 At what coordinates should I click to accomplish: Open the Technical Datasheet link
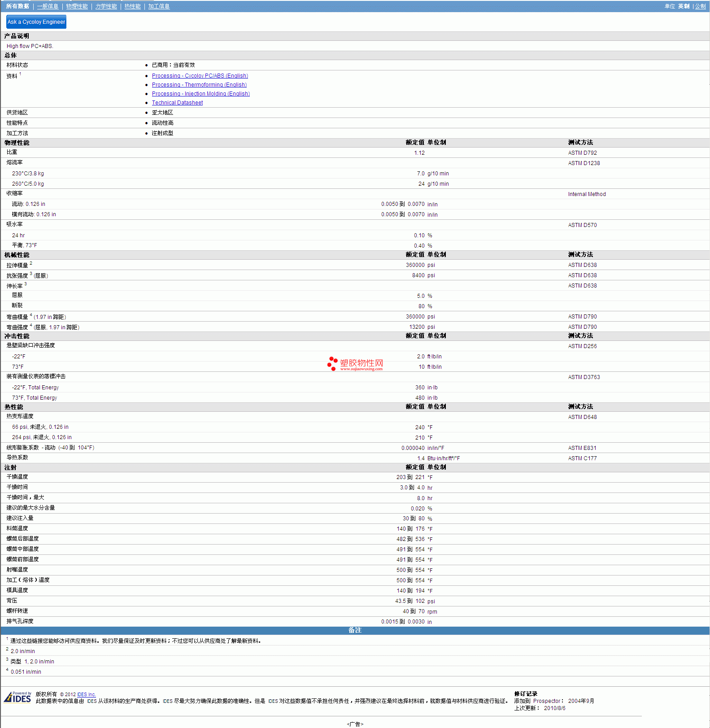[177, 103]
